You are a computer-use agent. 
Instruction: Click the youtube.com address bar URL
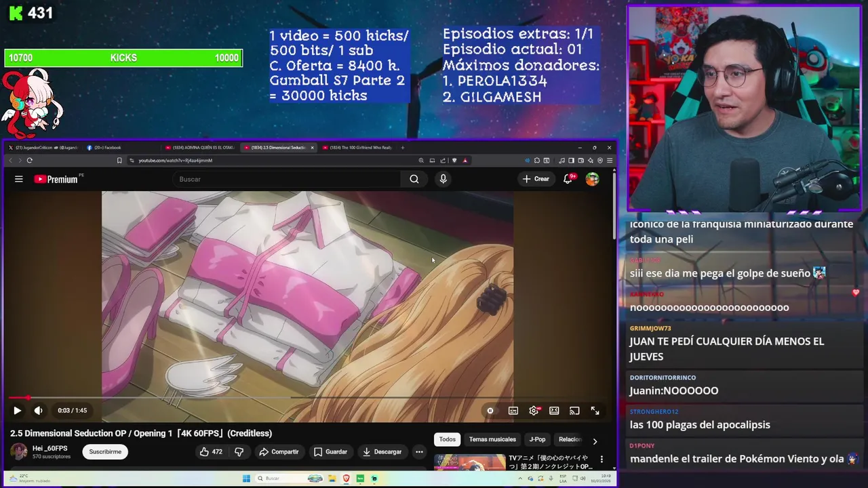tap(175, 161)
